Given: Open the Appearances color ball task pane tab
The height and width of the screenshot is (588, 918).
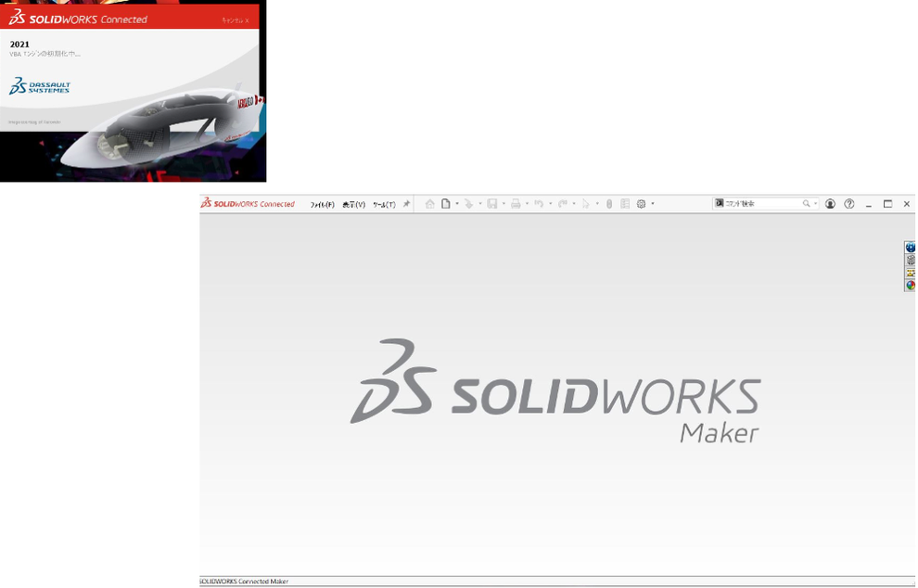Looking at the screenshot, I should click(910, 286).
